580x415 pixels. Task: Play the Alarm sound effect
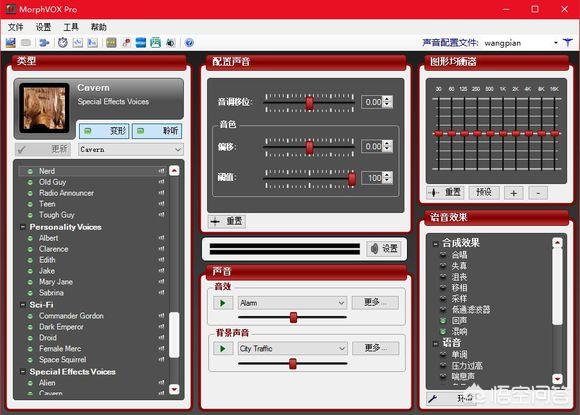(223, 303)
